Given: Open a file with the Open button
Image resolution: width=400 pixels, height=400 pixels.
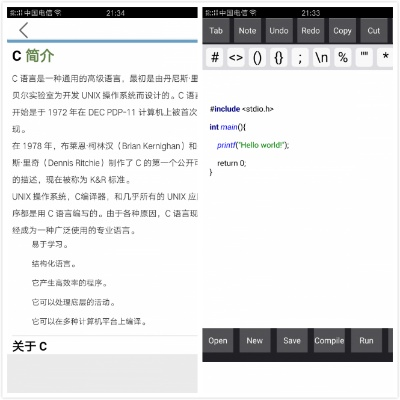Looking at the screenshot, I should tap(218, 341).
